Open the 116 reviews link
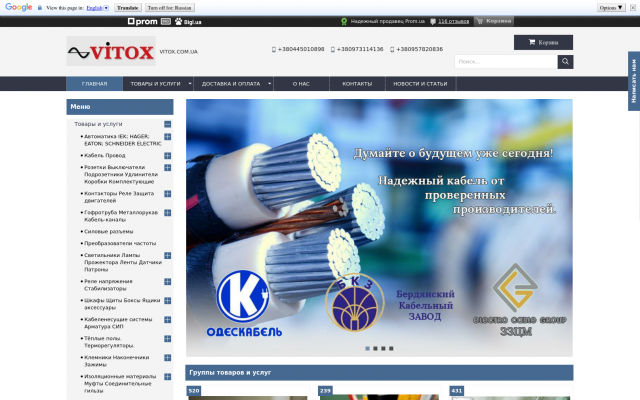This screenshot has width=640, height=400. click(x=453, y=21)
